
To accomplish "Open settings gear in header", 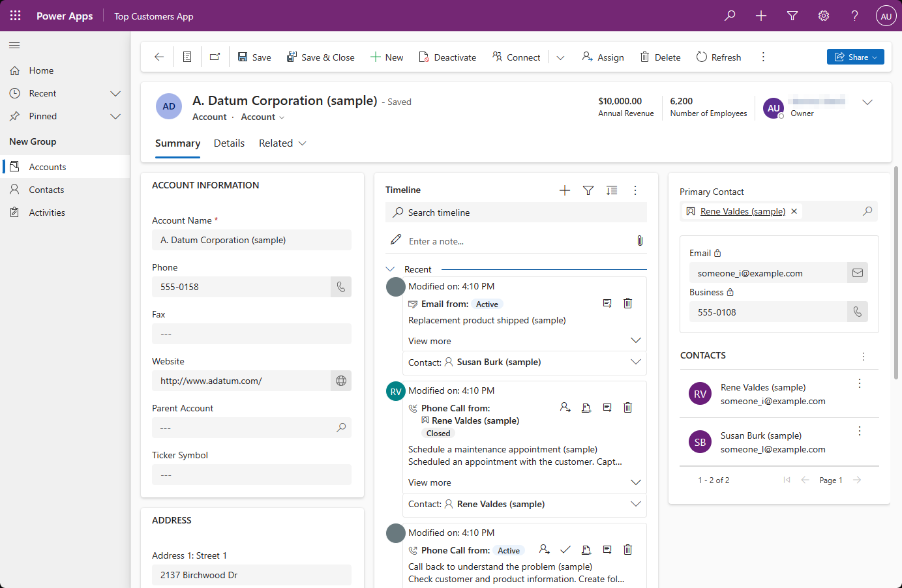I will [x=824, y=16].
